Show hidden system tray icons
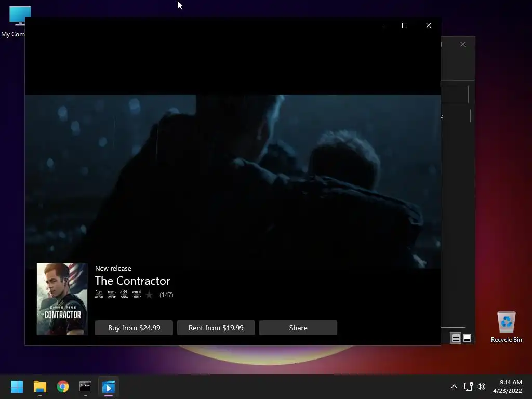Viewport: 532px width, 399px height. pyautogui.click(x=454, y=387)
